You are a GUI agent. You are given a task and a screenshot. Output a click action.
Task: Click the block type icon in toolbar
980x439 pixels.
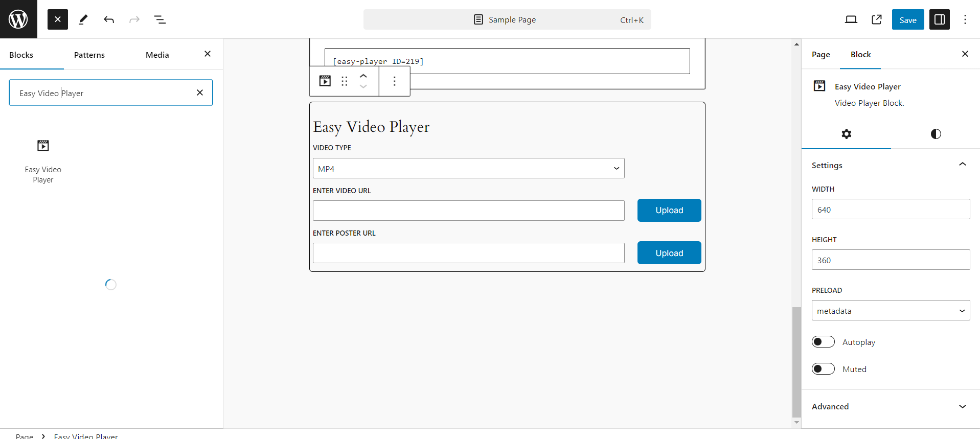pos(325,81)
